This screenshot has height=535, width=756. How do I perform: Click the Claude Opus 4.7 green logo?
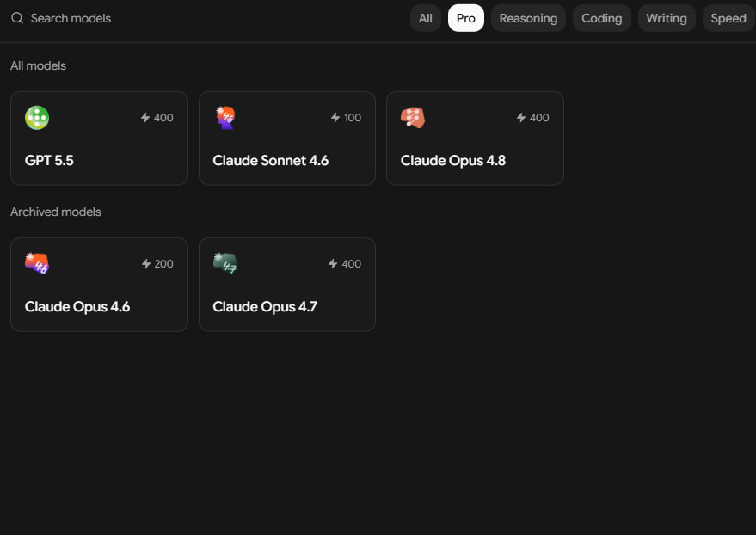[x=224, y=264]
